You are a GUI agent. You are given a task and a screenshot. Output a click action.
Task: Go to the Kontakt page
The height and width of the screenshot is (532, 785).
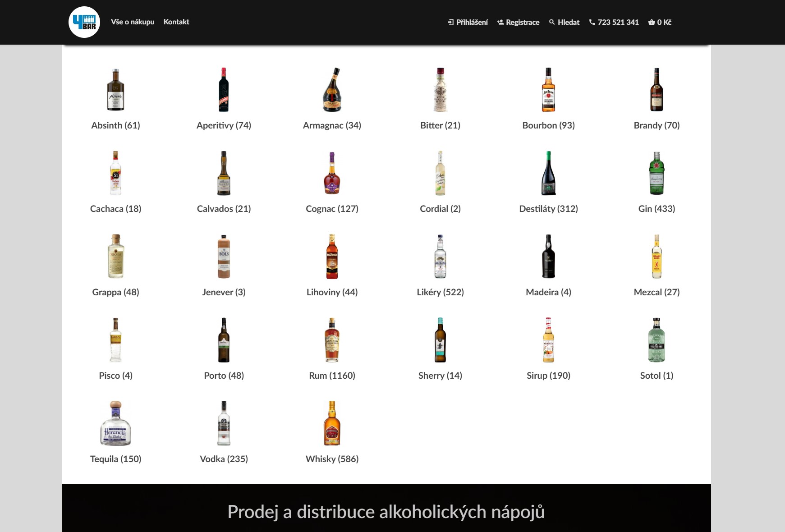(x=176, y=22)
